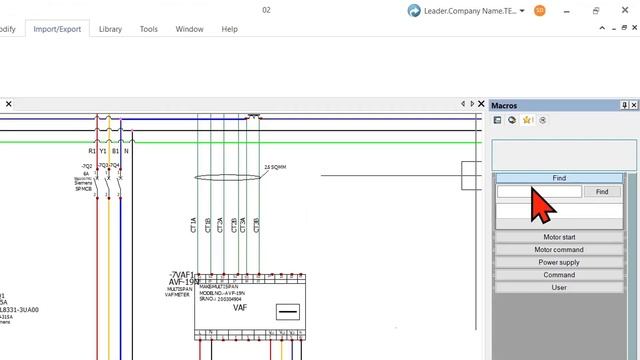
Task: Expand the Motor start macro group
Action: (x=559, y=237)
